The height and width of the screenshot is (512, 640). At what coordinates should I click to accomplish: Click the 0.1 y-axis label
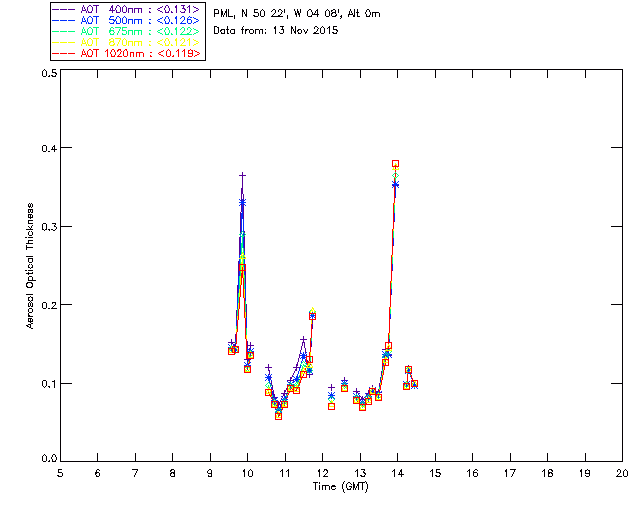(49, 384)
